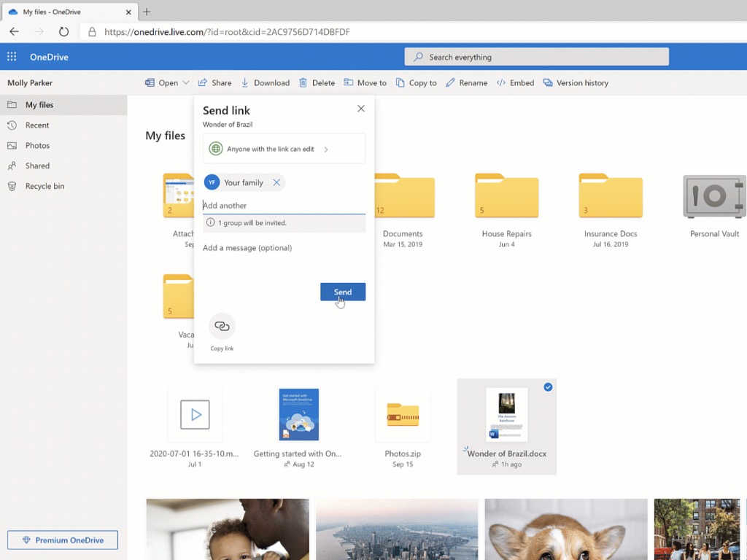Open the Personal Vault safe icon
The height and width of the screenshot is (560, 747).
click(714, 196)
